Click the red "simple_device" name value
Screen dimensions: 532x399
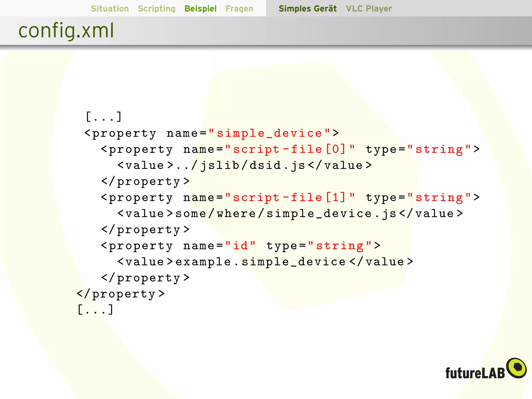click(x=269, y=133)
